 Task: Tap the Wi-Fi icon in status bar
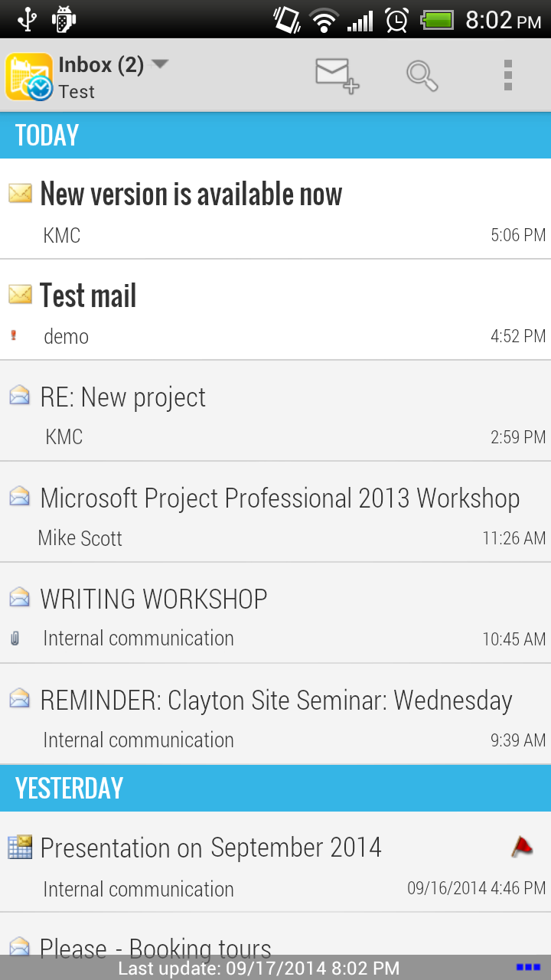324,20
